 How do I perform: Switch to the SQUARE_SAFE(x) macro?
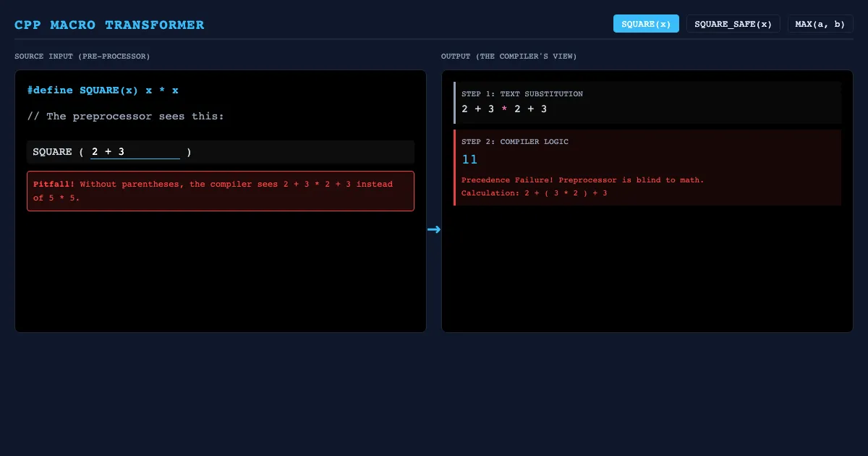[x=733, y=24]
